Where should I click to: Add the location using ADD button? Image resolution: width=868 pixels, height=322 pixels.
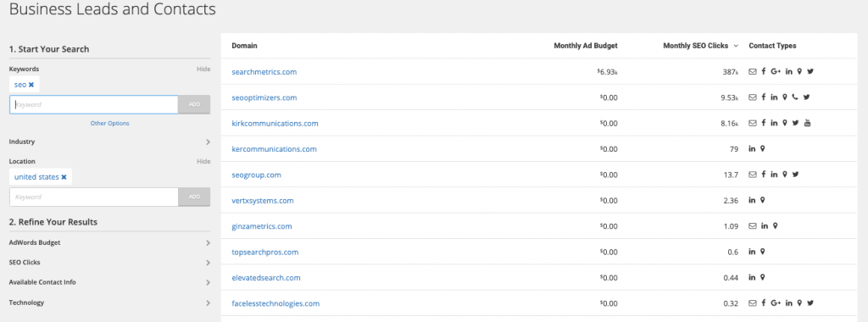pyautogui.click(x=194, y=197)
